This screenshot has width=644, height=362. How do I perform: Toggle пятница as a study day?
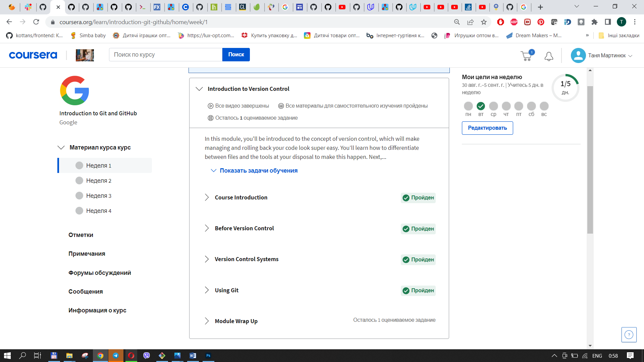[x=519, y=107]
